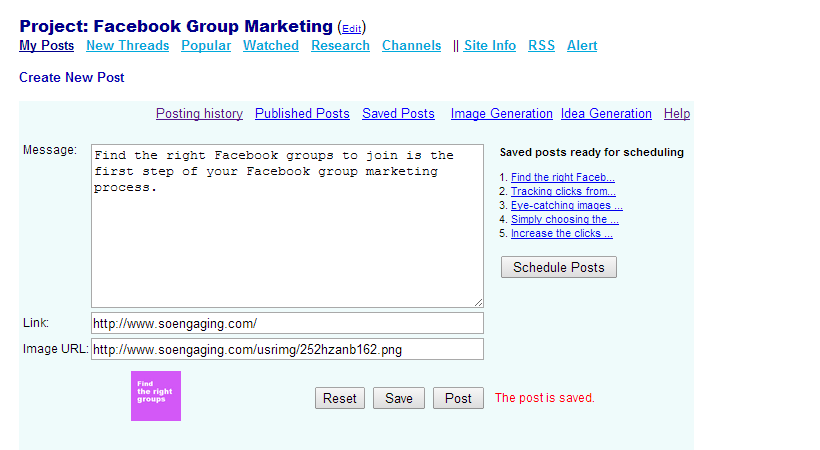820x450 pixels.
Task: Open the Watched tab
Action: point(271,46)
